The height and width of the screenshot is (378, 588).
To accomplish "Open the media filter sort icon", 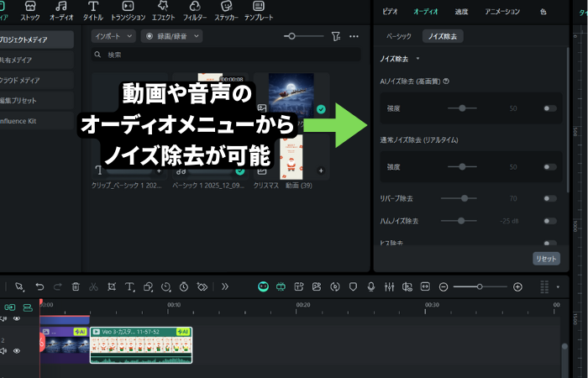I will pyautogui.click(x=336, y=36).
